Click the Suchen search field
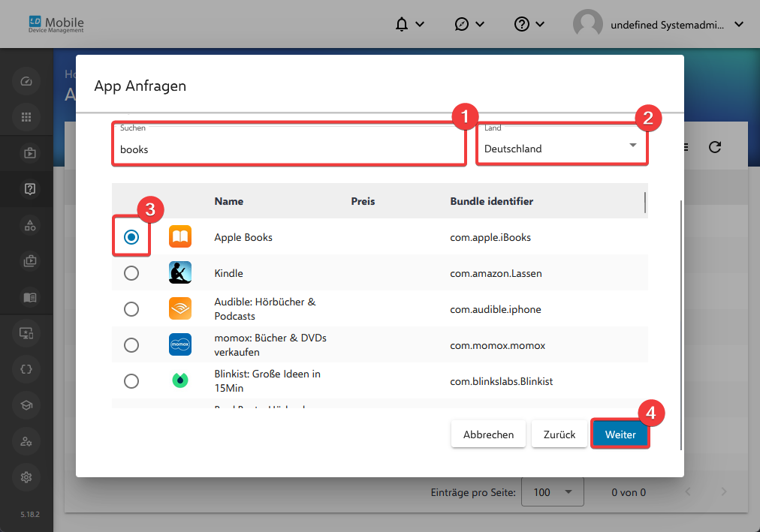This screenshot has width=760, height=532. click(289, 144)
